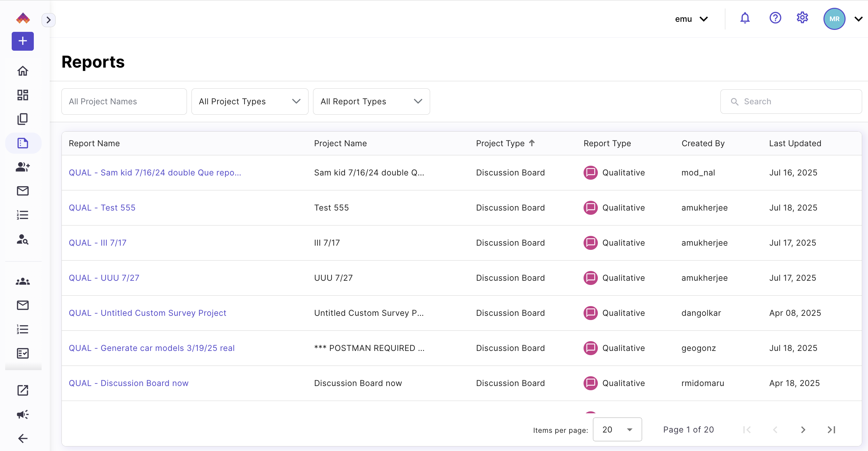Open QUAL - Discussion Board now report
Viewport: 868px width, 451px height.
(x=129, y=383)
